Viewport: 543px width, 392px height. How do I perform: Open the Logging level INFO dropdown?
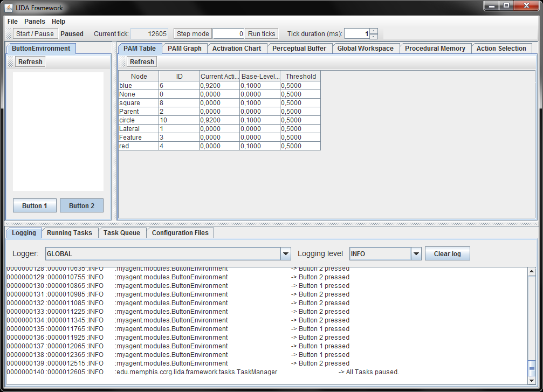coord(416,254)
